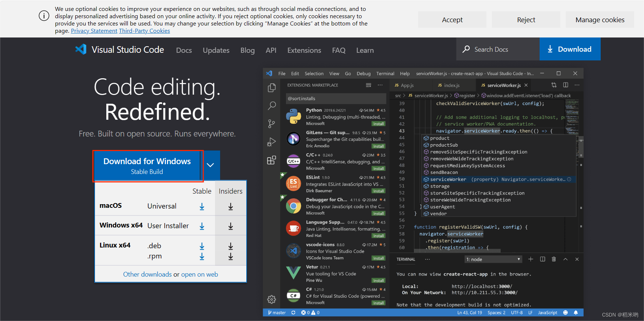
Task: Open the Extensions navigation item
Action: (304, 50)
